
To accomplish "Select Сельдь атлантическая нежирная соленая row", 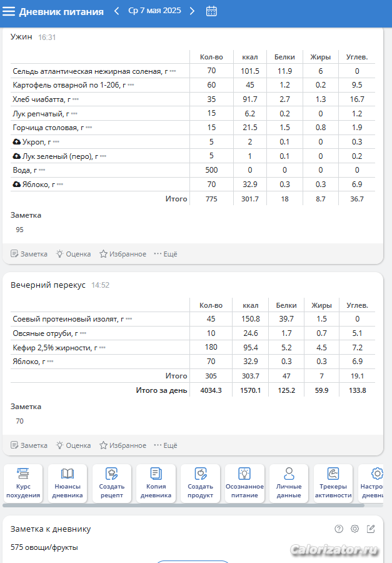I will click(193, 71).
